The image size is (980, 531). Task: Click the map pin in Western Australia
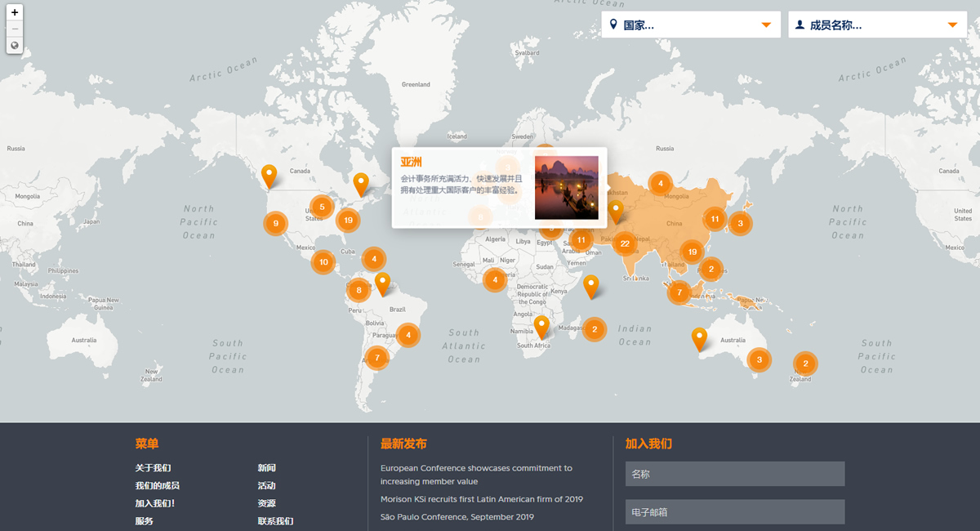click(x=699, y=337)
